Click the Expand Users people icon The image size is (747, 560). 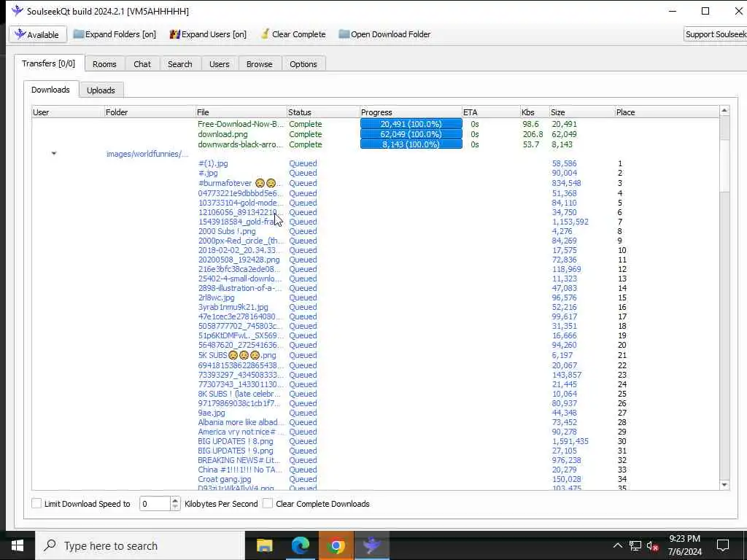pyautogui.click(x=175, y=34)
